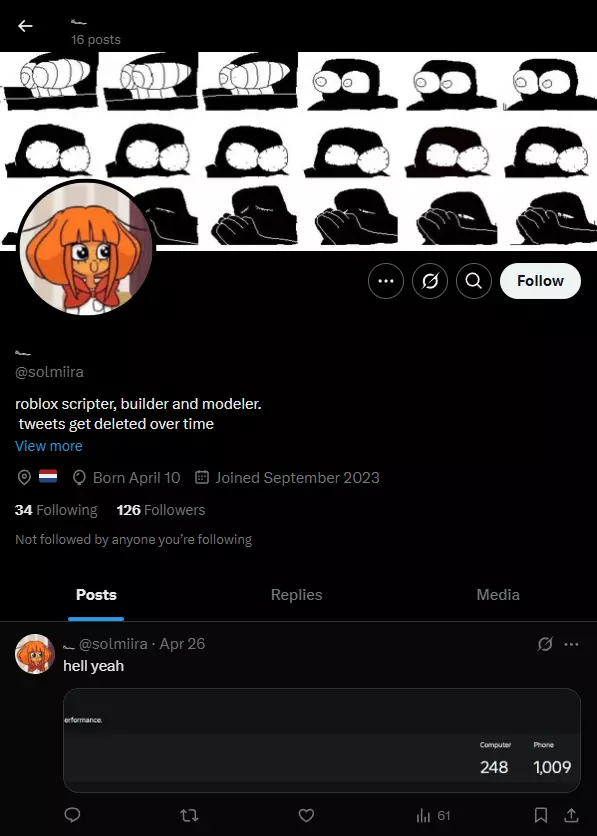Repost the 'hell yeah' post
Image resolution: width=597 pixels, height=836 pixels.
[189, 815]
